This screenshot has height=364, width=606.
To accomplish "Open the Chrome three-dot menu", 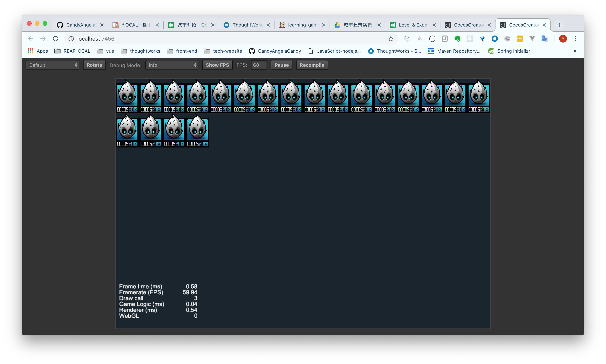I will pos(575,38).
